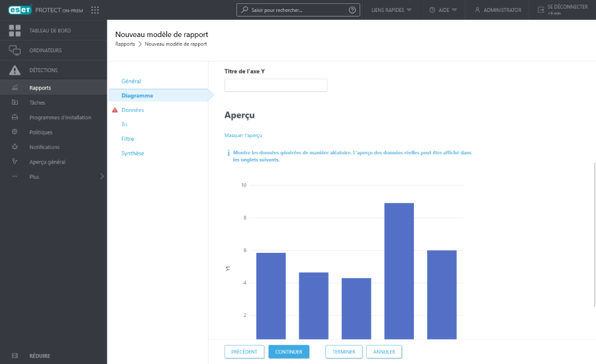
Task: Switch to the Données step
Action: click(x=132, y=110)
